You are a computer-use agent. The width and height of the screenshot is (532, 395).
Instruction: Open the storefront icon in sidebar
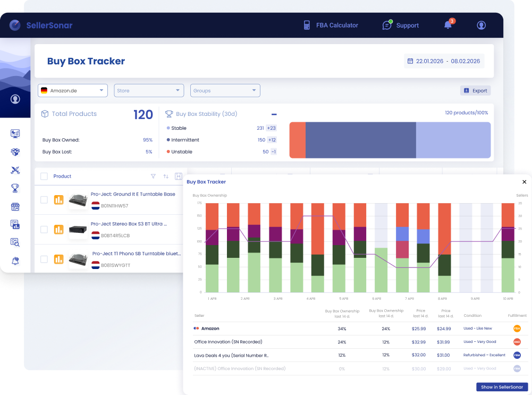(x=15, y=206)
